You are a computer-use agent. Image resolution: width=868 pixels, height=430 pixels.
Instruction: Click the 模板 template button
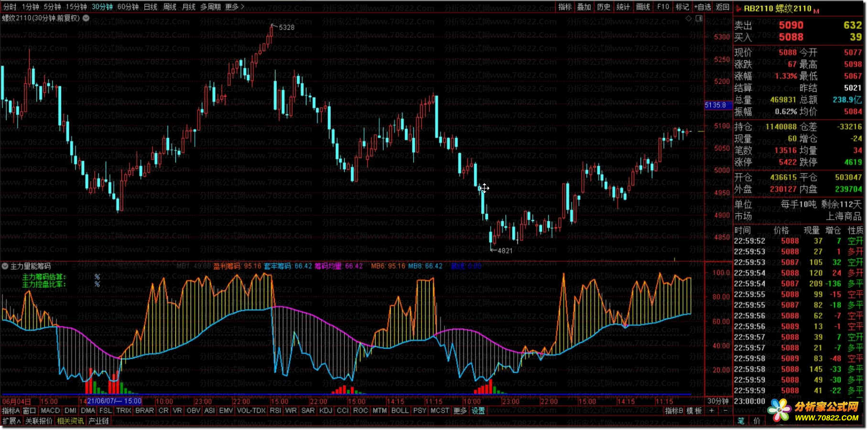coord(694,411)
